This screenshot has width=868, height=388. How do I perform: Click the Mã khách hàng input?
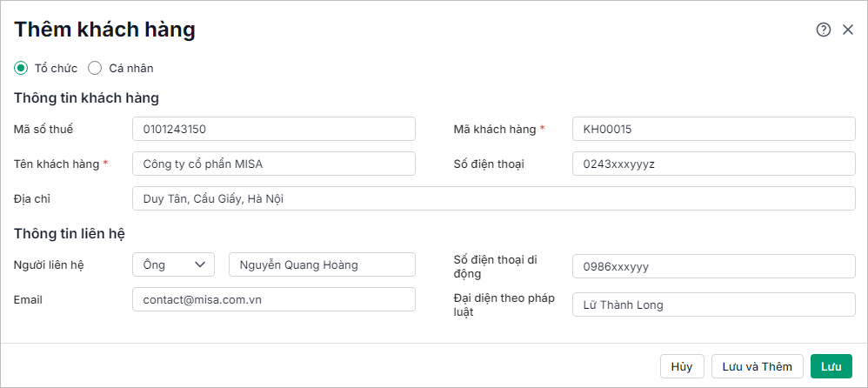[713, 129]
